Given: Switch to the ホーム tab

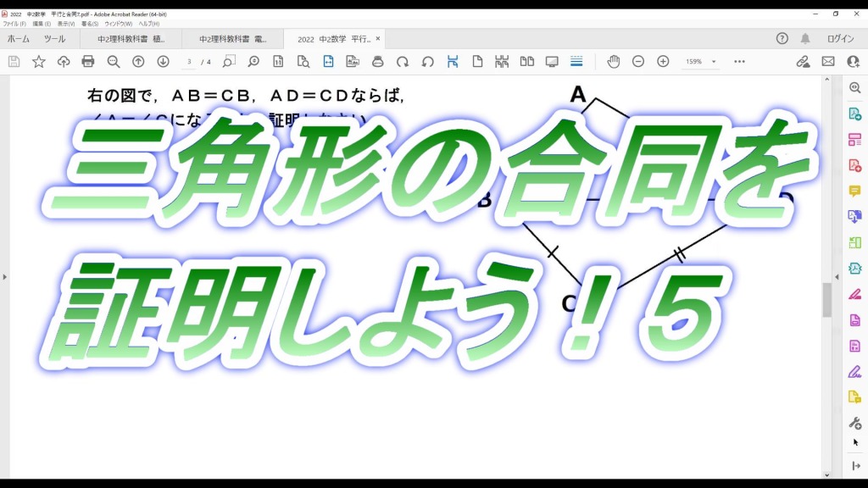Looking at the screenshot, I should pyautogui.click(x=19, y=39).
